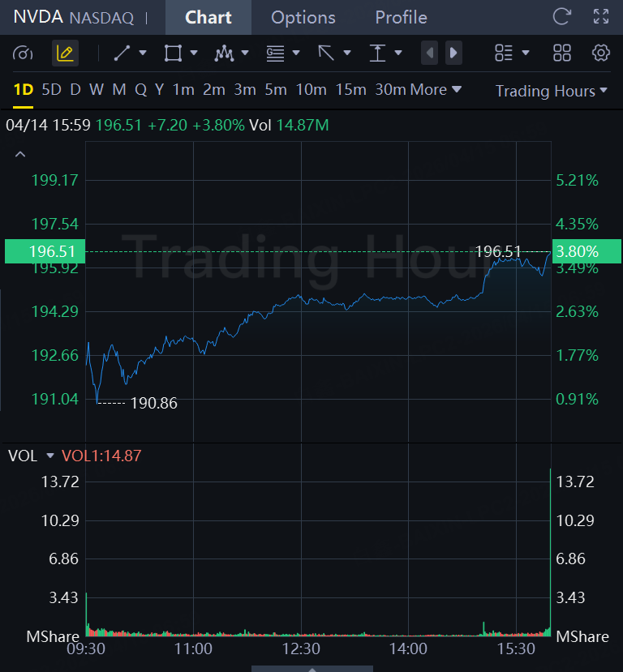Open the Trading Hours dropdown

[x=552, y=92]
